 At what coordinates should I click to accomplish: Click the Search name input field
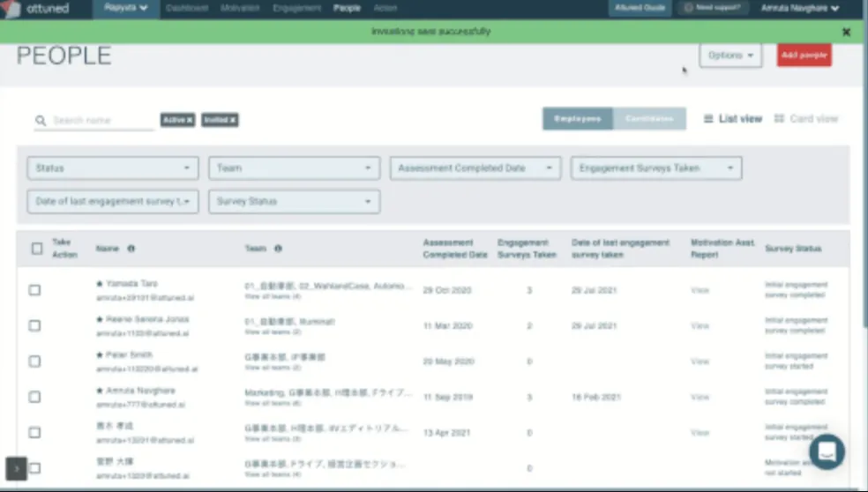coord(101,121)
